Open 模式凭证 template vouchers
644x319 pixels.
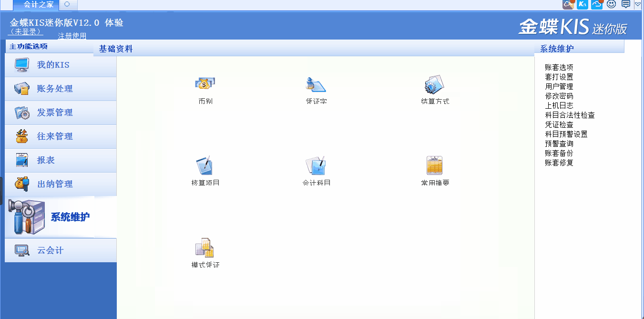click(205, 247)
